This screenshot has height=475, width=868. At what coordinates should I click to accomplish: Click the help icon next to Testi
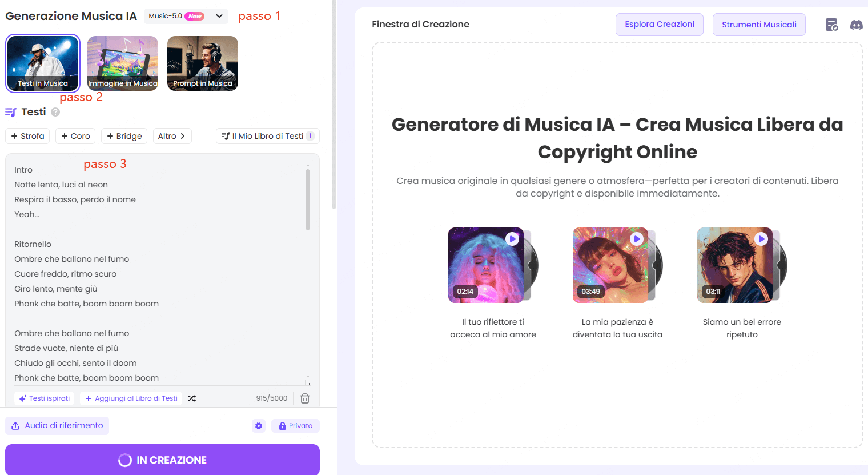[54, 112]
